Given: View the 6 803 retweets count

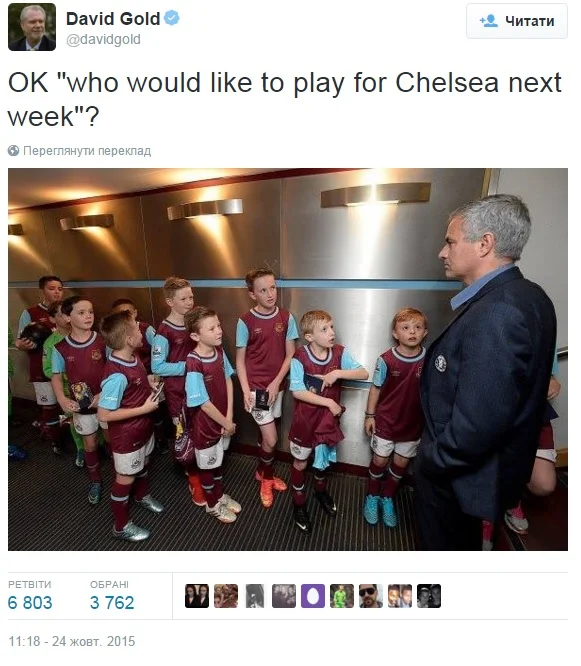Looking at the screenshot, I should coord(30,602).
